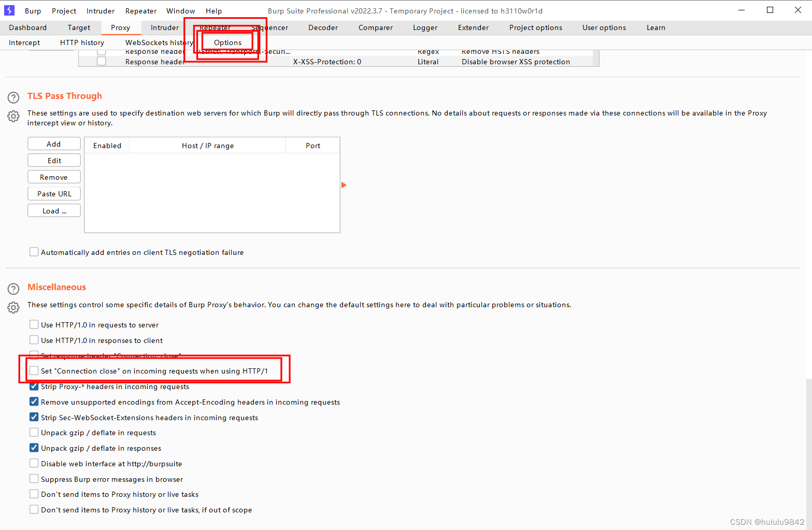Open the Learn tab
Screen dimensions: 812x530
(x=656, y=27)
